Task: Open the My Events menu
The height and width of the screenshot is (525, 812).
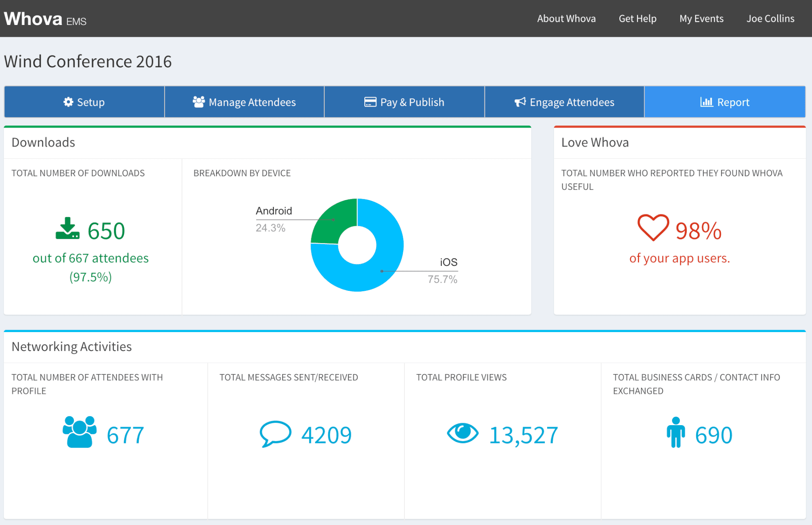Action: tap(701, 18)
